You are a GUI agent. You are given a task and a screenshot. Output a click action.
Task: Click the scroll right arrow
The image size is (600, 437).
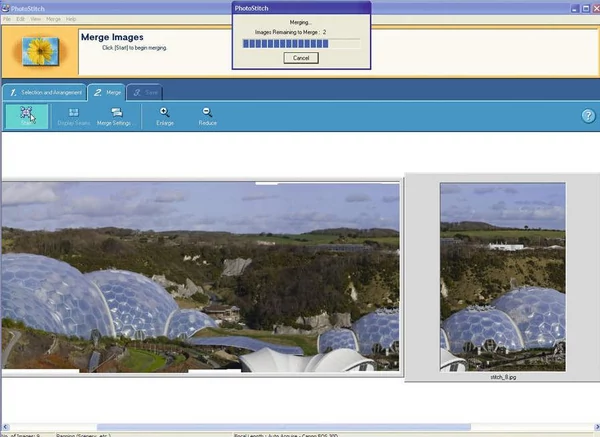tap(596, 427)
